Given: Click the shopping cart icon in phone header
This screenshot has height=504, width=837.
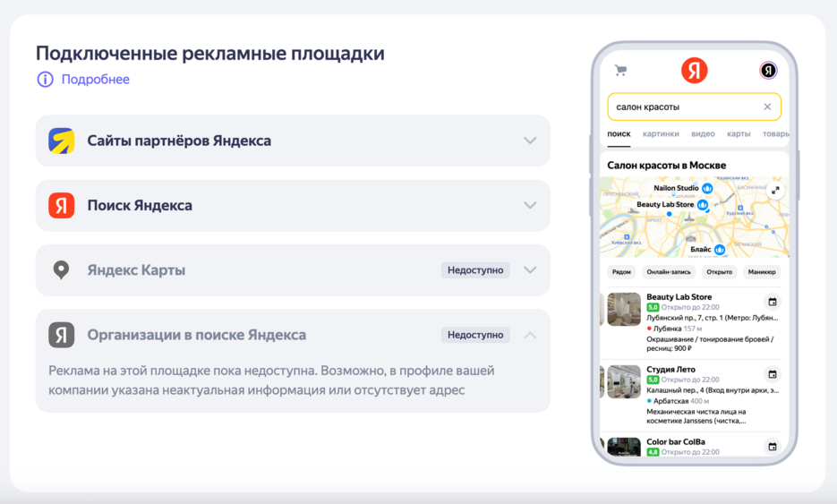Looking at the screenshot, I should (x=620, y=71).
